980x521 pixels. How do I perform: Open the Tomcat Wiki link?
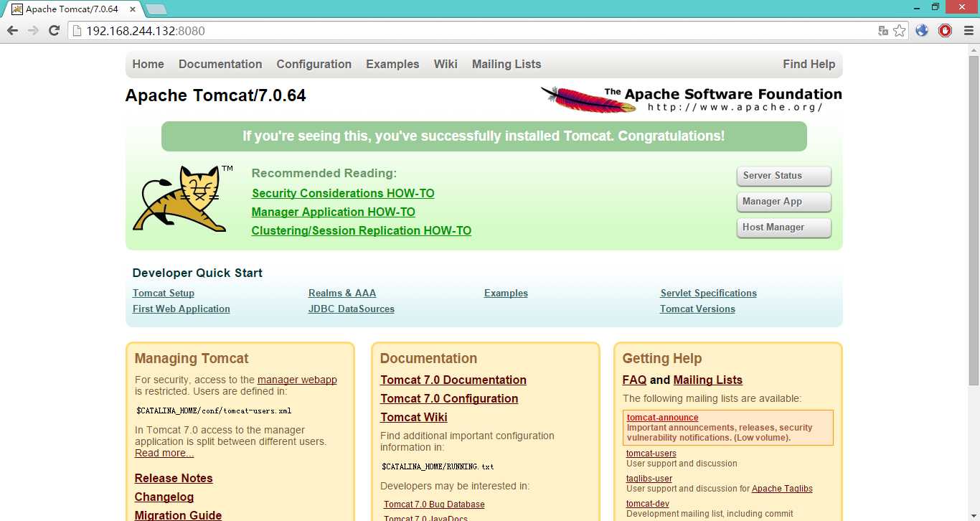(414, 417)
